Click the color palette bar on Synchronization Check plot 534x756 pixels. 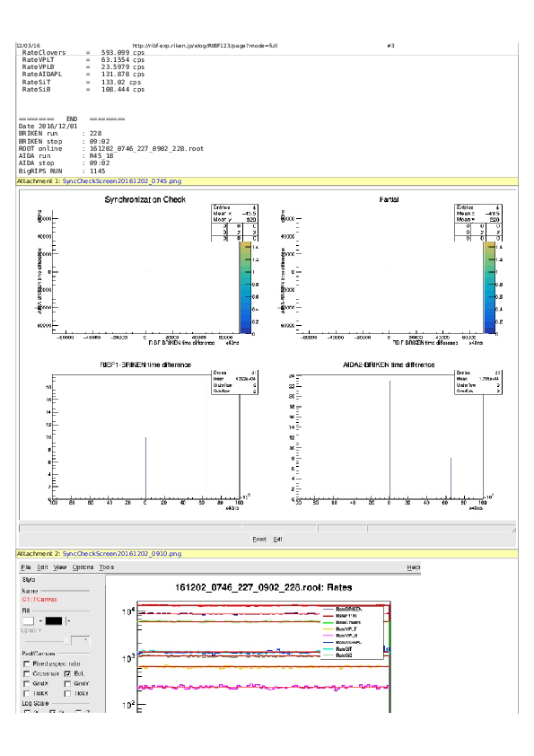245,288
